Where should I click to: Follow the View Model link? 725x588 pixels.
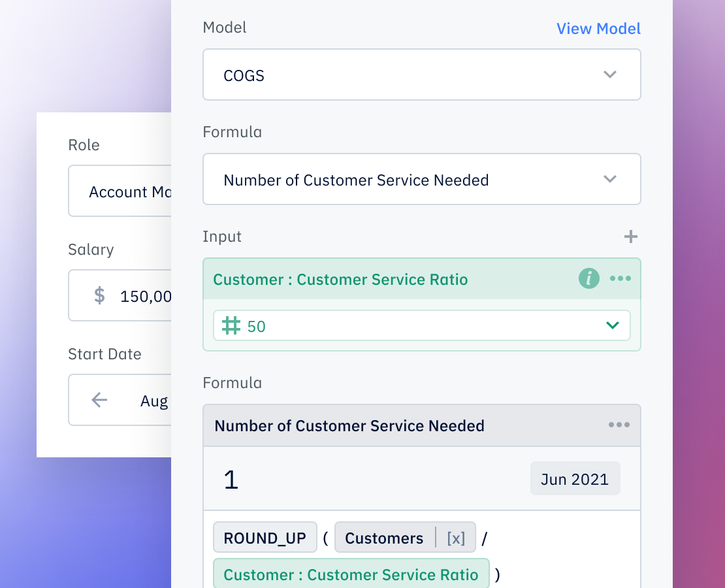pyautogui.click(x=598, y=29)
